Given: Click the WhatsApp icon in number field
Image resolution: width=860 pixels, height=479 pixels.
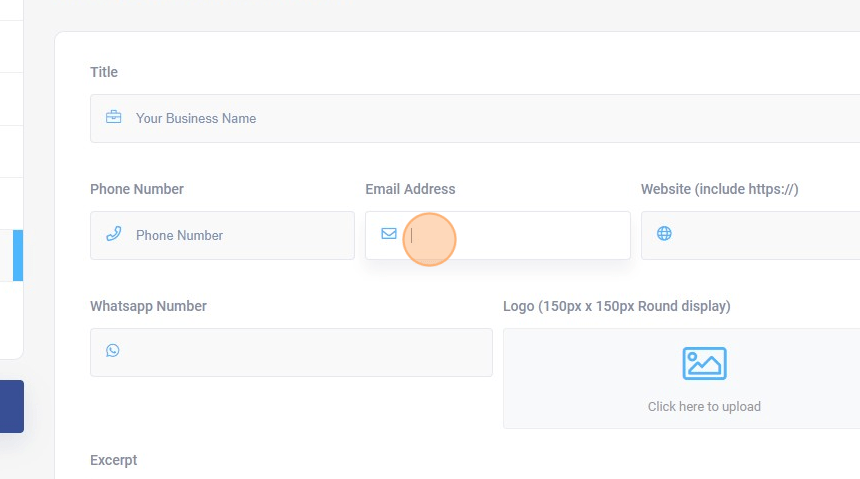Looking at the screenshot, I should (113, 351).
